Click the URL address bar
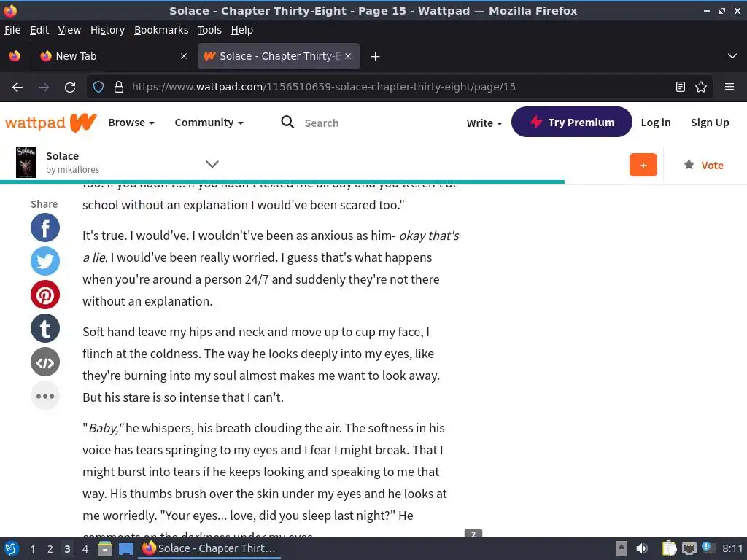 coord(399,87)
